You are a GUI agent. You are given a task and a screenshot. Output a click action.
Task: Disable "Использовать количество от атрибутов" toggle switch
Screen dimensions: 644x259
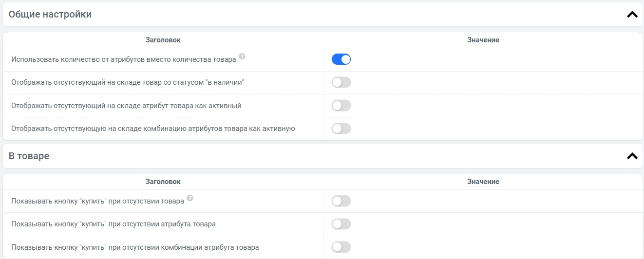click(x=341, y=59)
